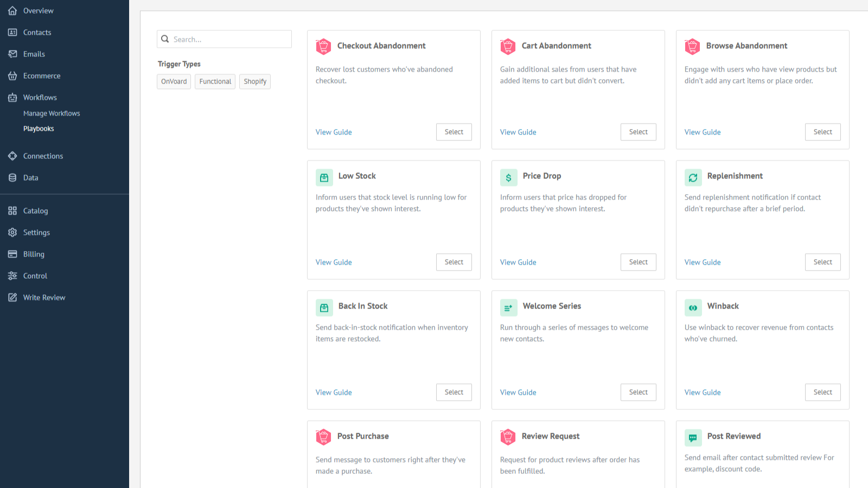Click the Billing card icon
The height and width of the screenshot is (488, 868).
12,254
